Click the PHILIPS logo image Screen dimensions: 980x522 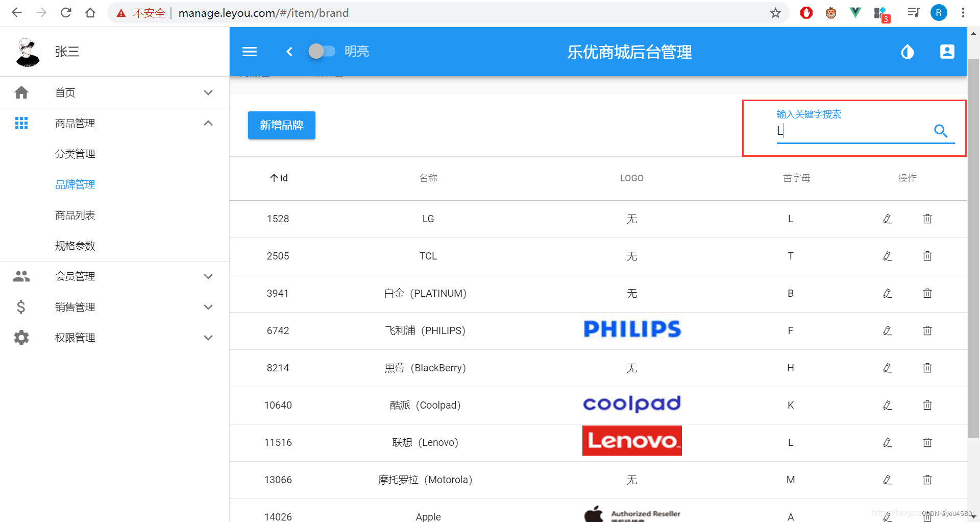click(x=632, y=329)
